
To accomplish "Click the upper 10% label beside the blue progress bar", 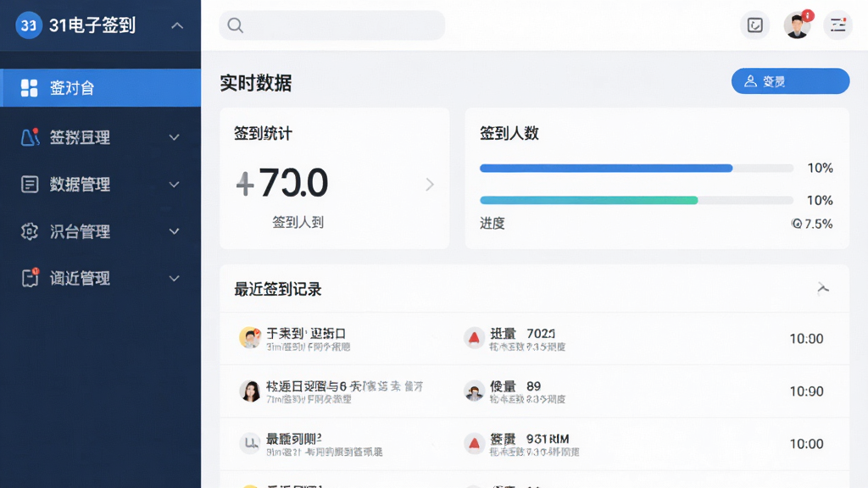I will (x=820, y=169).
